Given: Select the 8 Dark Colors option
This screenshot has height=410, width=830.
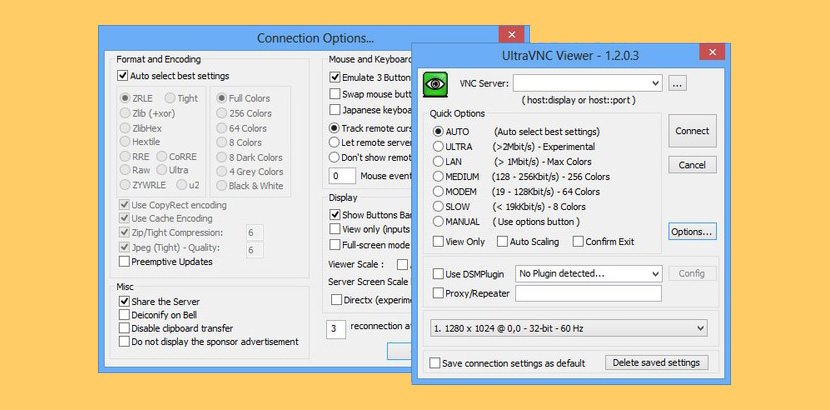Looking at the screenshot, I should click(x=221, y=157).
